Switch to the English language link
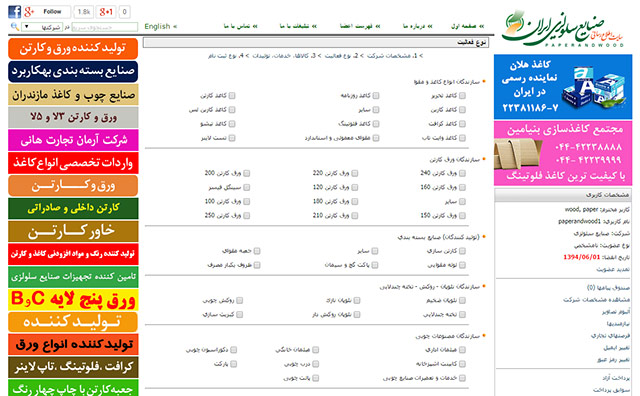 157,27
